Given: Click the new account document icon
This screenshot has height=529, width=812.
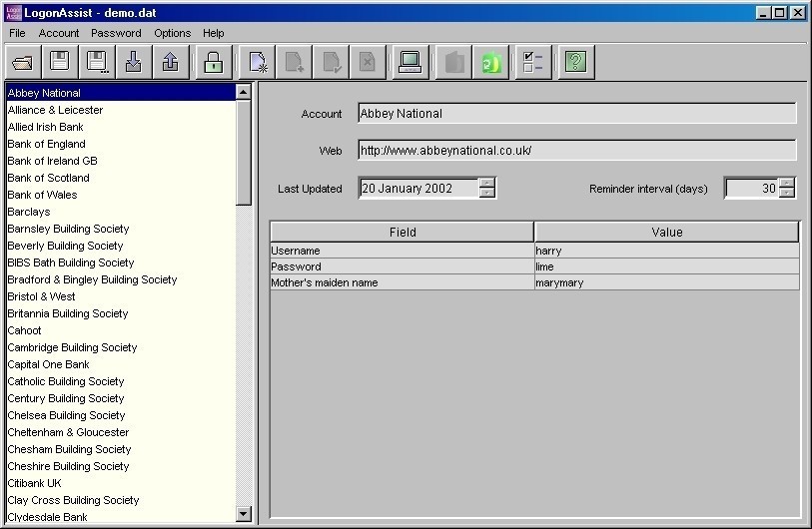Looking at the screenshot, I should coord(257,62).
